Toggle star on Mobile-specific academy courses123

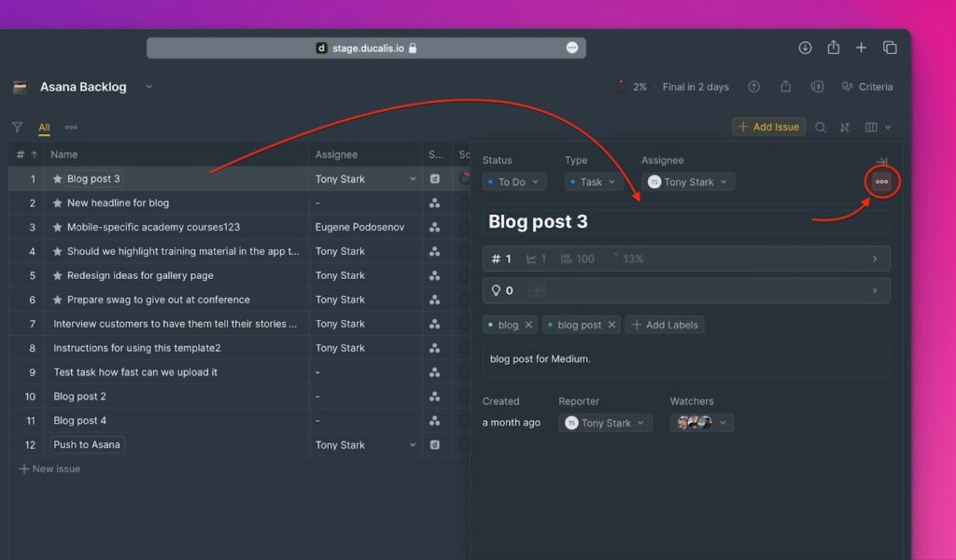pyautogui.click(x=57, y=228)
